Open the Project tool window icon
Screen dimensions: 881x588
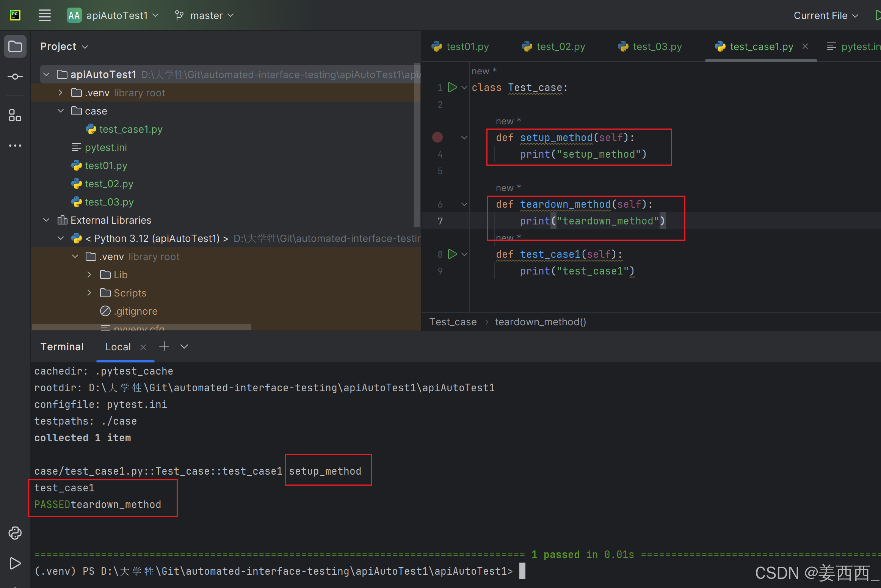[15, 47]
